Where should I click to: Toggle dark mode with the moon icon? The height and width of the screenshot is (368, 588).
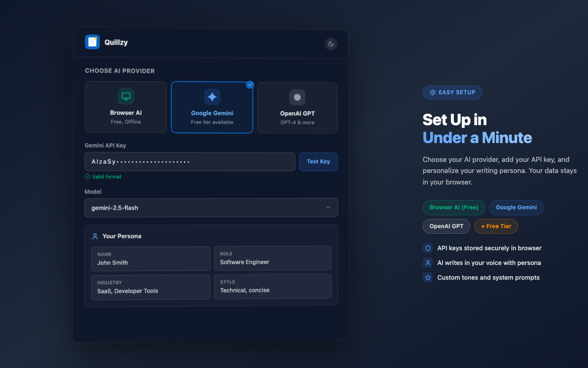331,44
